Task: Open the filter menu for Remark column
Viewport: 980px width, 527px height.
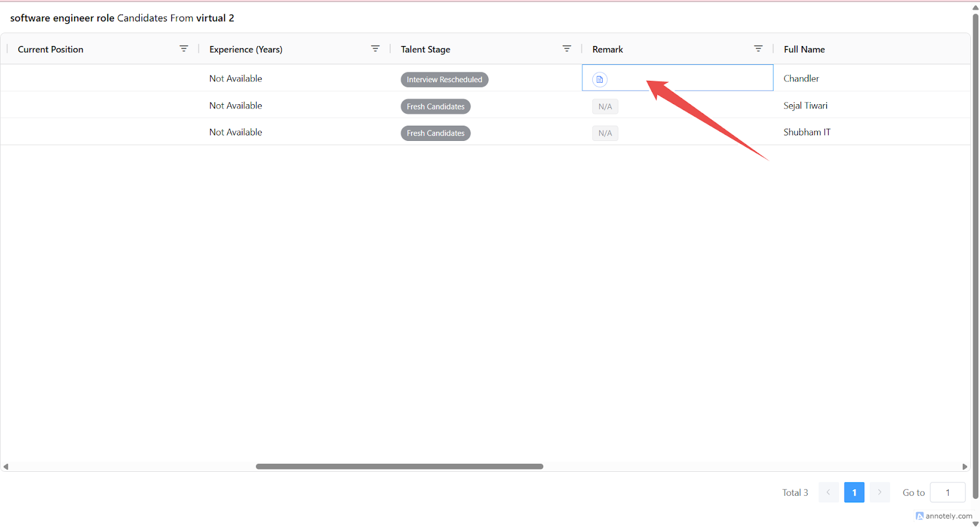Action: click(x=758, y=48)
